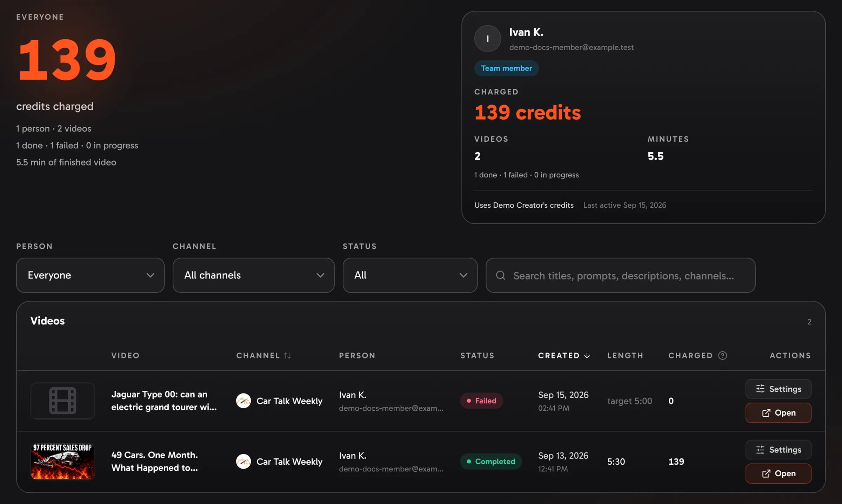842x504 pixels.
Task: Click the large 139 credits total
Action: 67,59
